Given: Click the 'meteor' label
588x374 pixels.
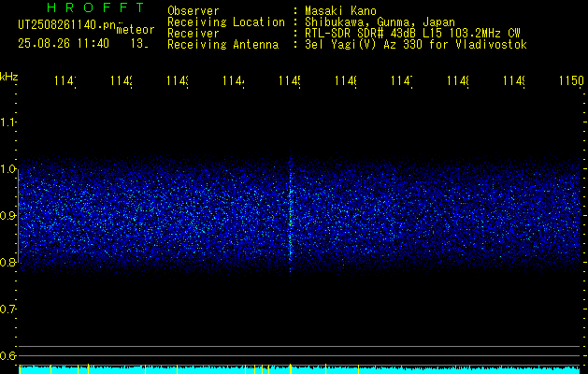Looking at the screenshot, I should point(136,29).
